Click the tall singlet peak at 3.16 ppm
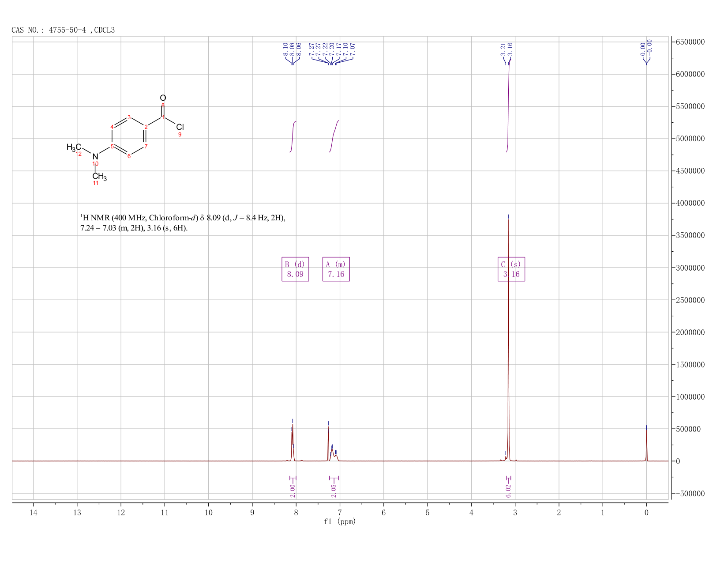Viewport: 728px width, 563px height. pyautogui.click(x=508, y=340)
